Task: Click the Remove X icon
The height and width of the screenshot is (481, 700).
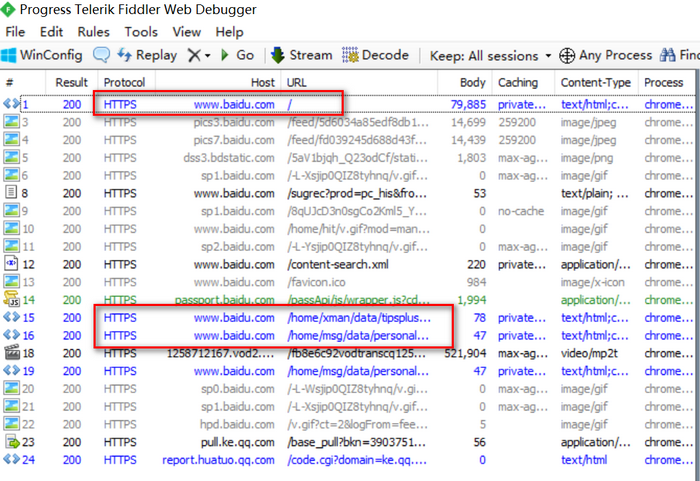Action: [x=194, y=55]
